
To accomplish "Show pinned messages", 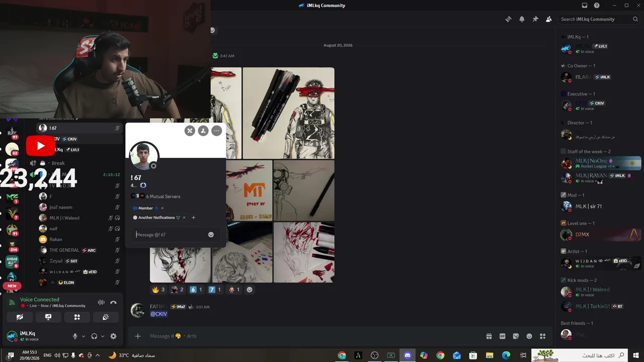I will click(x=535, y=19).
